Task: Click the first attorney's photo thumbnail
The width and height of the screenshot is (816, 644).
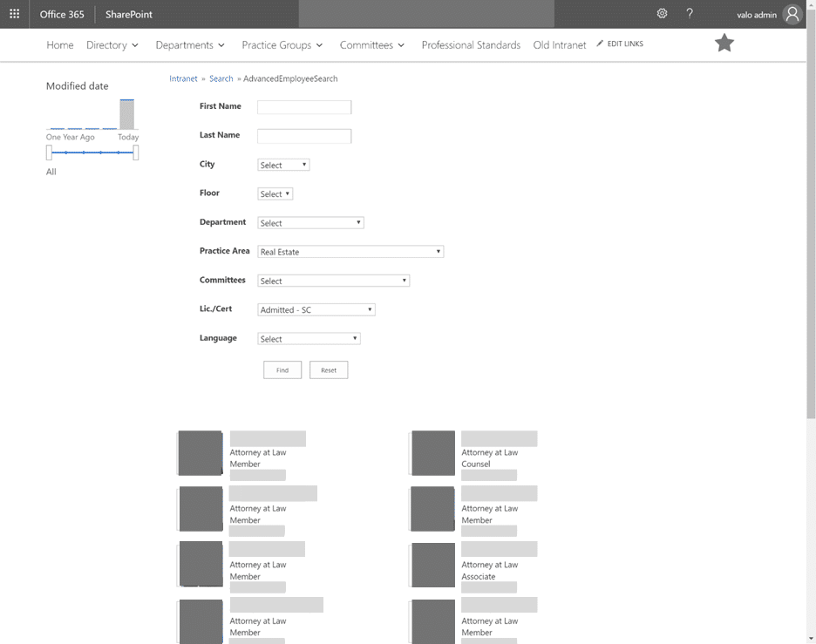Action: (201, 453)
